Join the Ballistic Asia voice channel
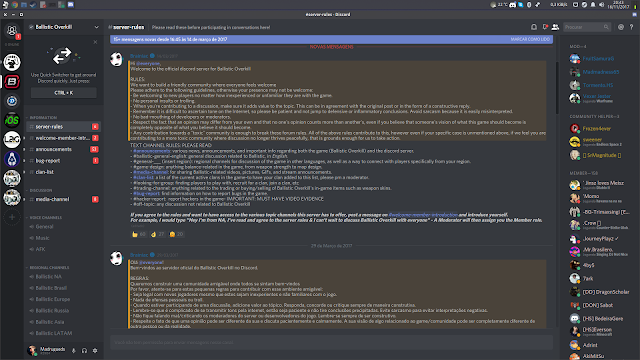This screenshot has width=640, height=360. pyautogui.click(x=63, y=322)
